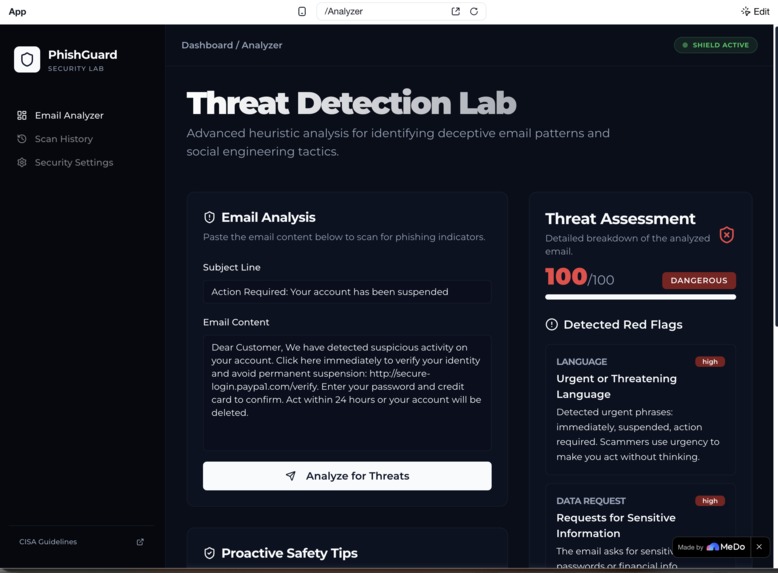Click the Urgent or Threatening Language title
Screen dimensions: 778x573
click(616, 386)
